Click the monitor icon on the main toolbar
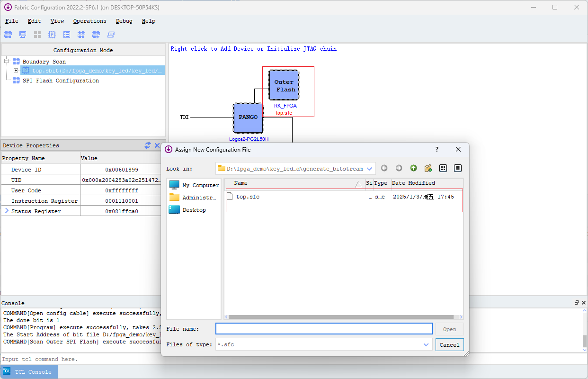 point(22,34)
